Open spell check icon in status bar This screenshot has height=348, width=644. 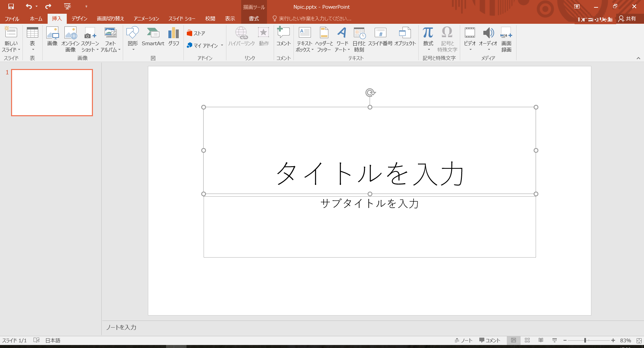pyautogui.click(x=37, y=340)
